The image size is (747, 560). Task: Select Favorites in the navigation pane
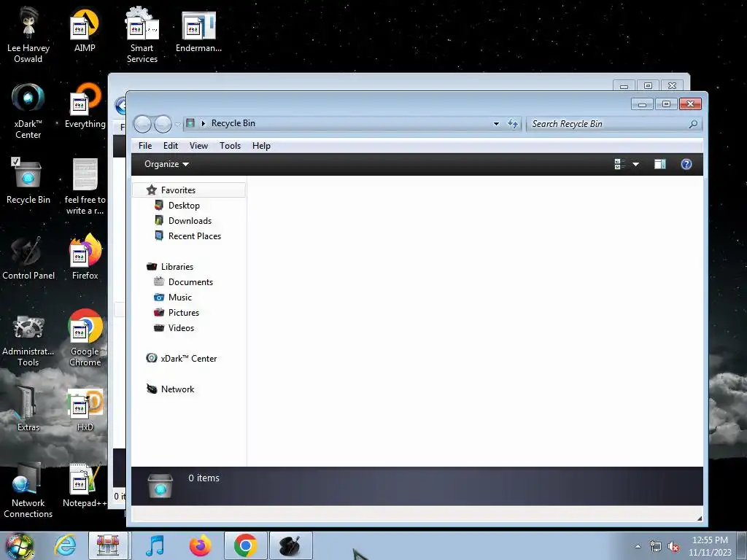pyautogui.click(x=189, y=190)
